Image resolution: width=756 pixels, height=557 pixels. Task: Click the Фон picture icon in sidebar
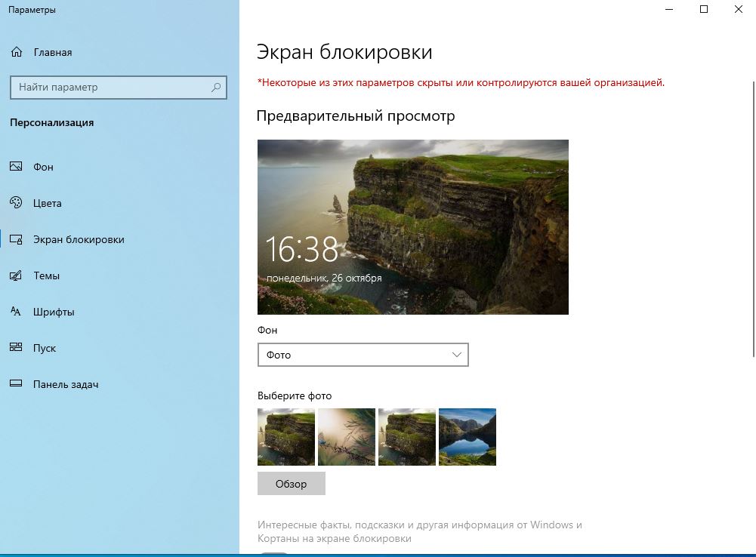point(16,167)
